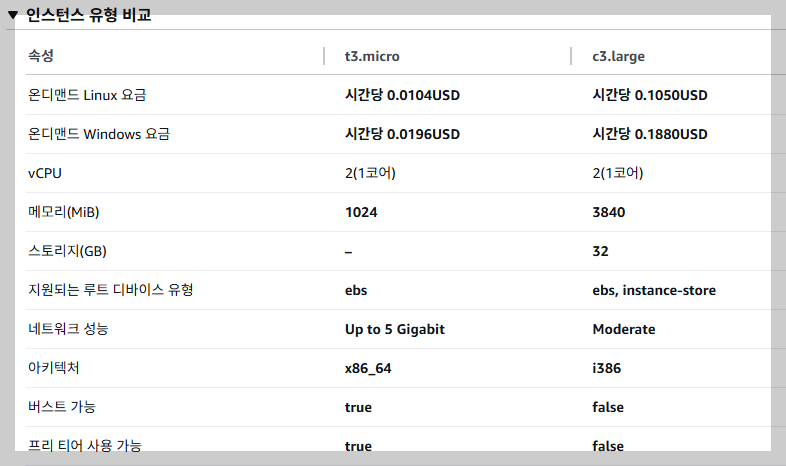Collapse the 인스턴스 유형 비교 section triangle

pos(13,15)
